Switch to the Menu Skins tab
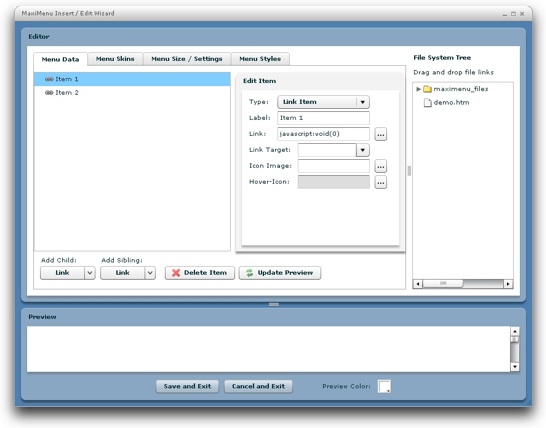 115,59
